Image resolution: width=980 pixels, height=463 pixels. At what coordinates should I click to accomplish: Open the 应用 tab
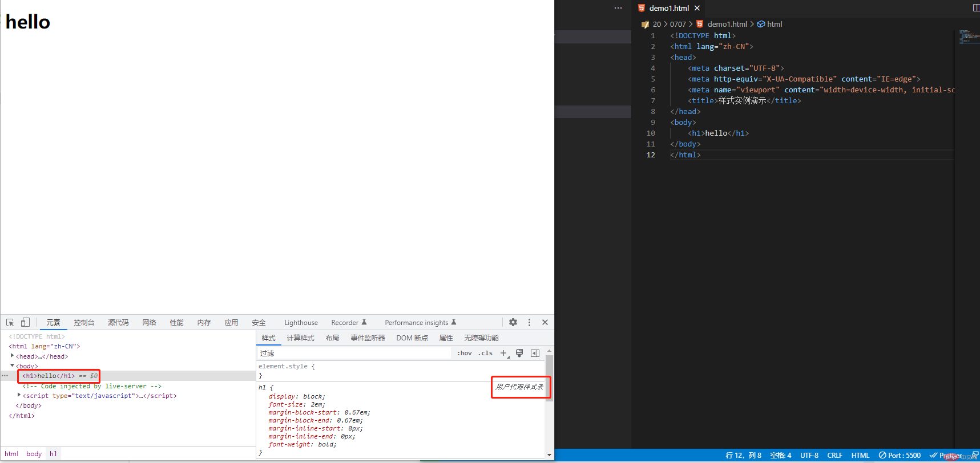click(231, 323)
